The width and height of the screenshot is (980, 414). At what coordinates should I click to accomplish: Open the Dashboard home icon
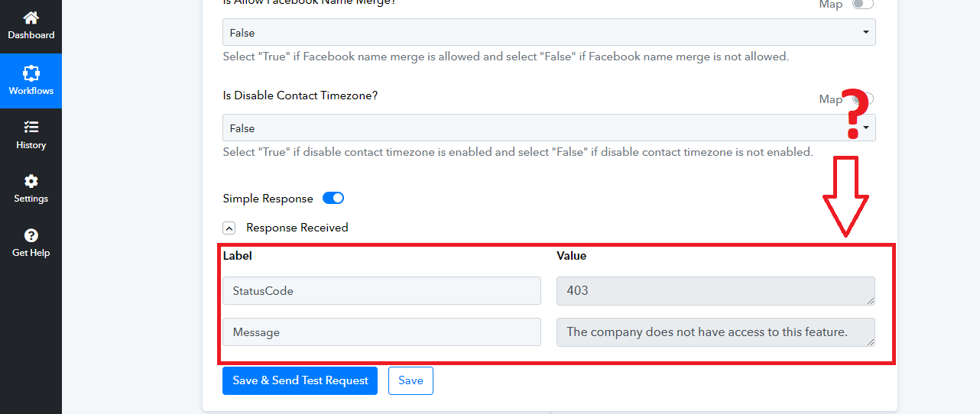tap(31, 18)
